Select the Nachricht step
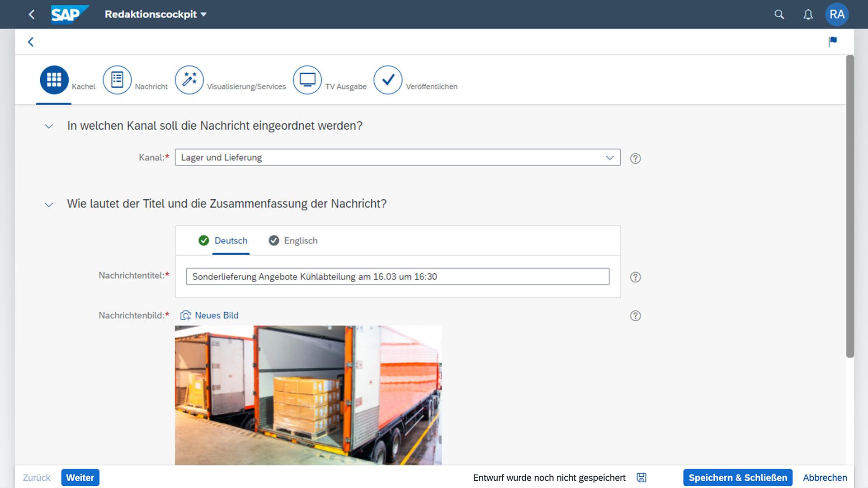The width and height of the screenshot is (868, 488). point(117,80)
